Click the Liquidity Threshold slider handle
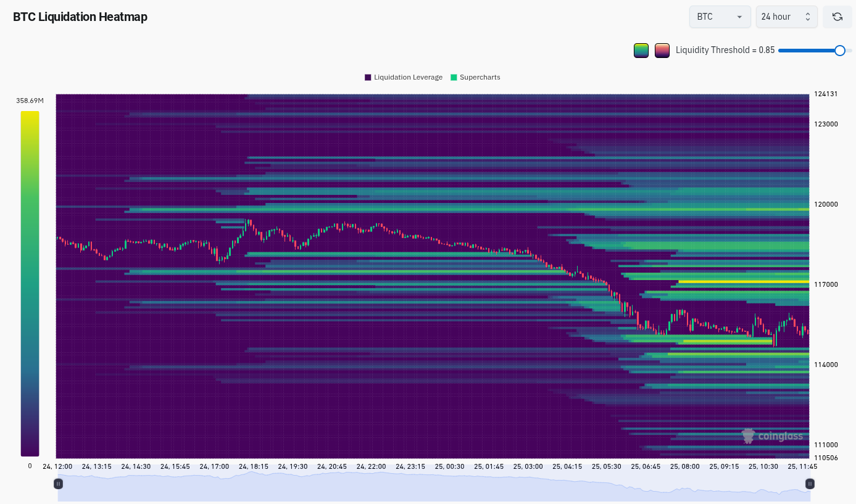The height and width of the screenshot is (504, 856). pos(839,51)
